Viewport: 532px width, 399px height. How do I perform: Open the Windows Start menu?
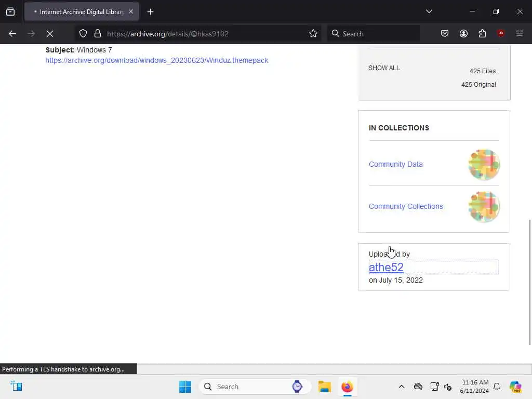[x=185, y=387]
